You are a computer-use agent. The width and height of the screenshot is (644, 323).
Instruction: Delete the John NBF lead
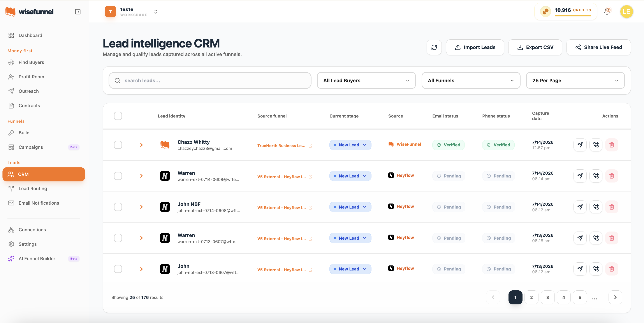(x=612, y=207)
